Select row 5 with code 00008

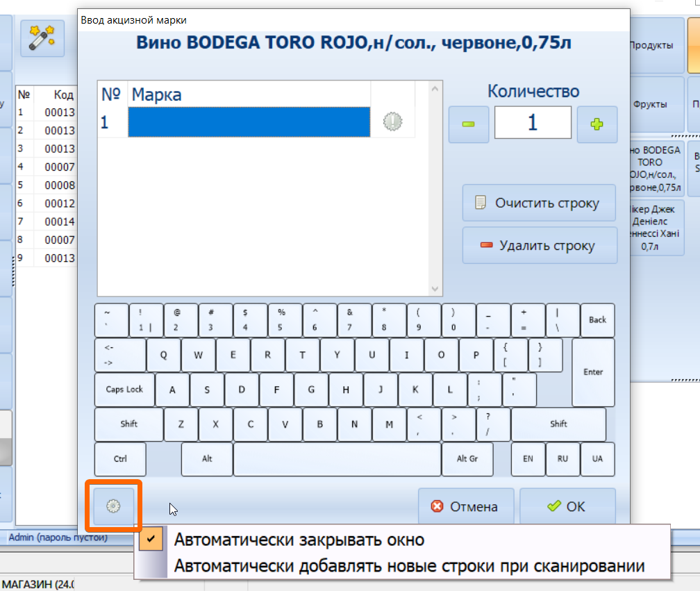pyautogui.click(x=46, y=185)
